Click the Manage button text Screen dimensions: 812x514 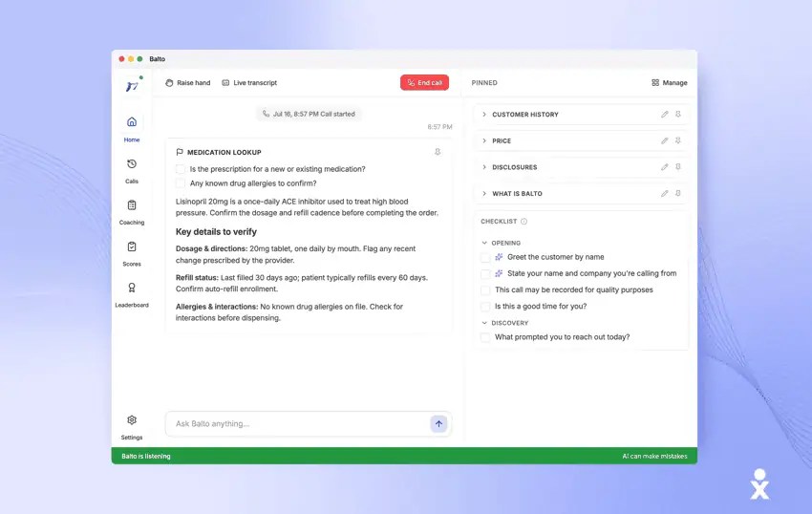(674, 83)
